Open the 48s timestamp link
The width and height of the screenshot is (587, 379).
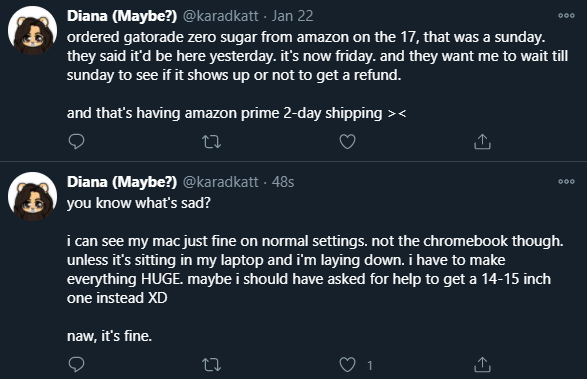(x=283, y=182)
